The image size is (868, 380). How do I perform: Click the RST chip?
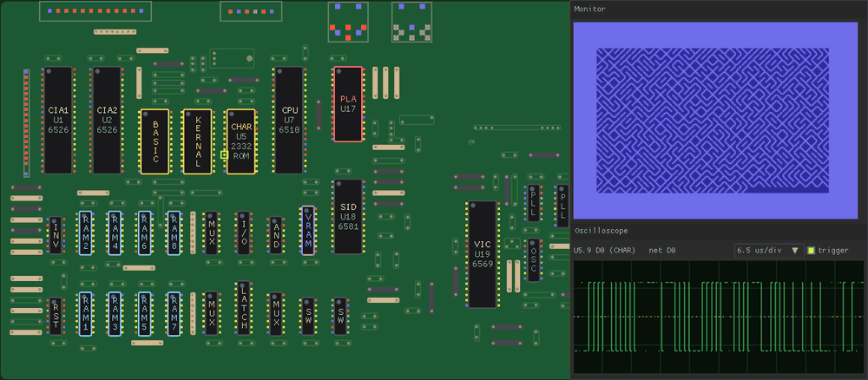pos(56,317)
